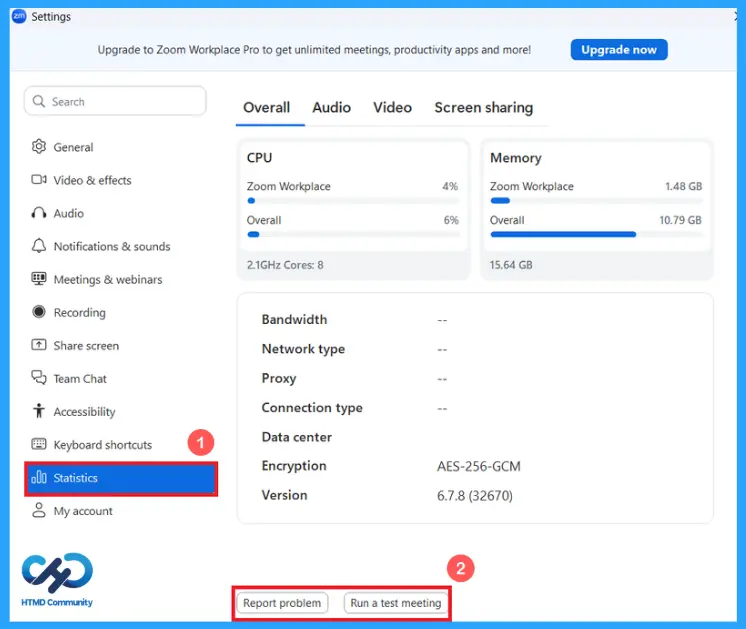
Task: Click the My account user icon
Action: [x=39, y=510]
